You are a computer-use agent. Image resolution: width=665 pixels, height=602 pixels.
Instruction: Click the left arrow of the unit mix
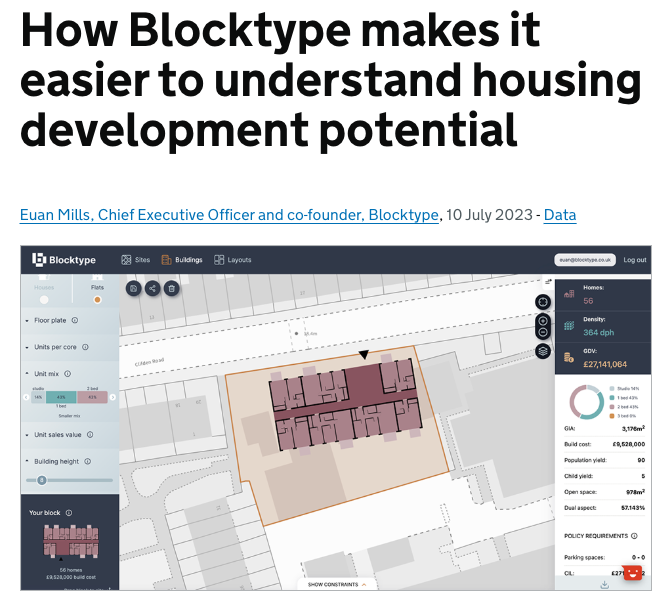(x=26, y=398)
